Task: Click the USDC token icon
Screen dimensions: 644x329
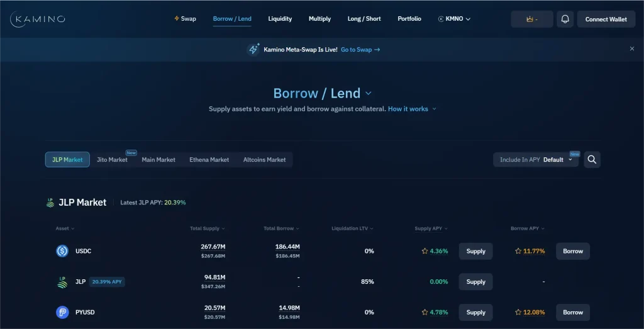Action: 62,251
